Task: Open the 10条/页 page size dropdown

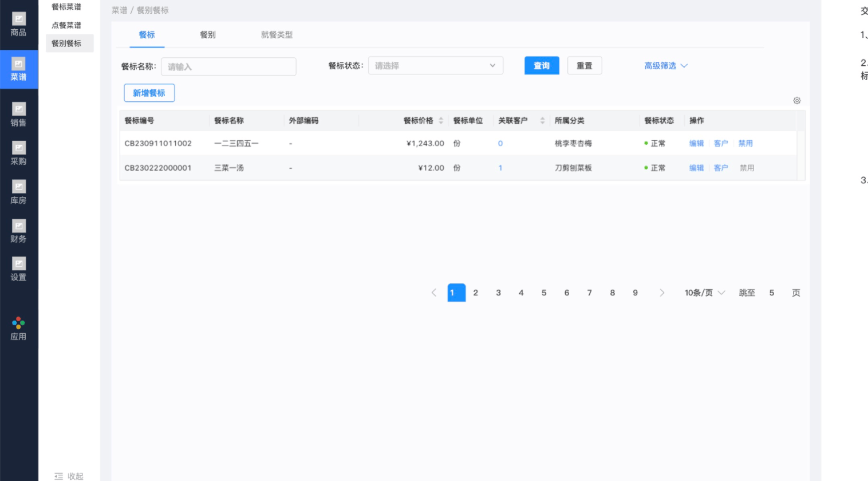Action: [x=705, y=293]
